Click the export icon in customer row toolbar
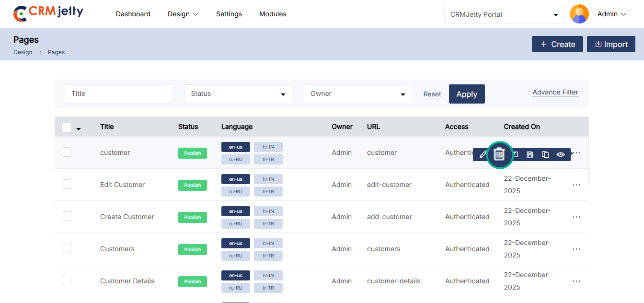The image size is (644, 303). click(x=516, y=154)
